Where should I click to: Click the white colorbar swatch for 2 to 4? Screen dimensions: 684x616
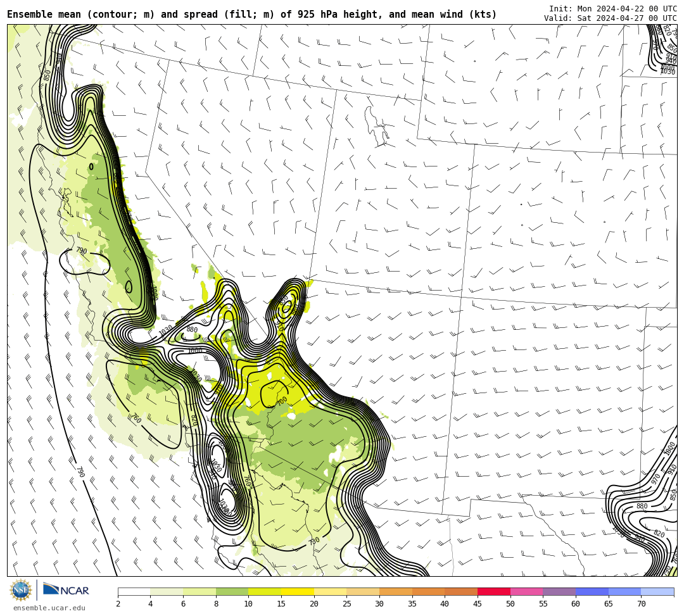[x=134, y=591]
